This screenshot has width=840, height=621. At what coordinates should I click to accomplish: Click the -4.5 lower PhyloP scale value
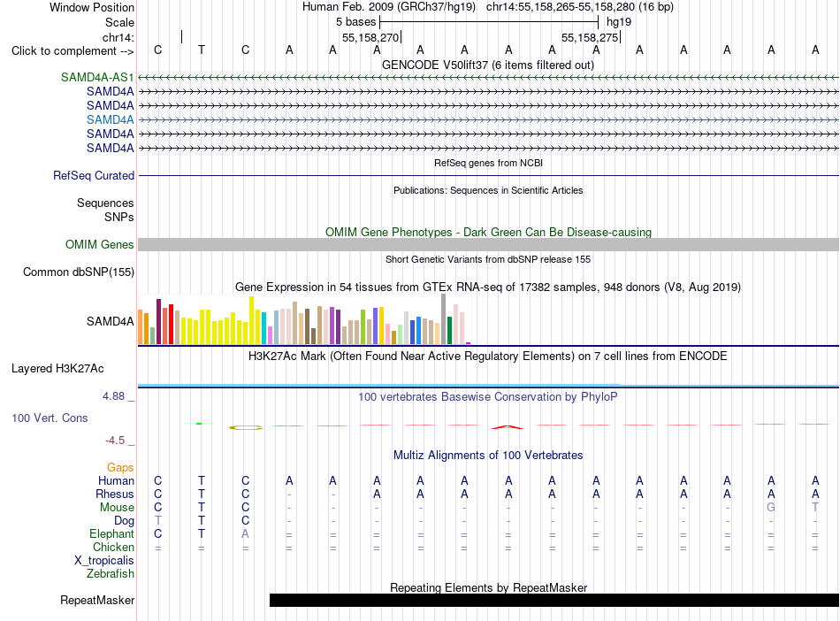tap(115, 441)
